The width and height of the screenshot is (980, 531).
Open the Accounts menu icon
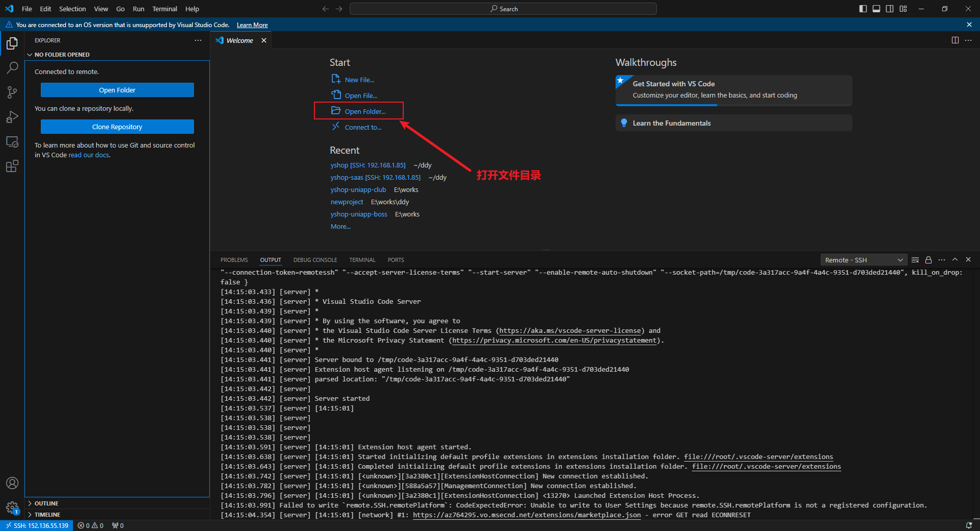[12, 483]
